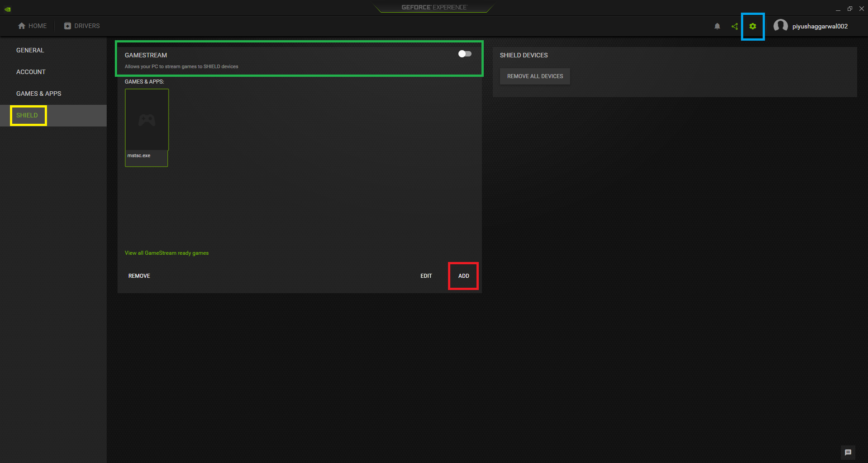868x463 pixels.
Task: Click the Home house icon
Action: (22, 26)
